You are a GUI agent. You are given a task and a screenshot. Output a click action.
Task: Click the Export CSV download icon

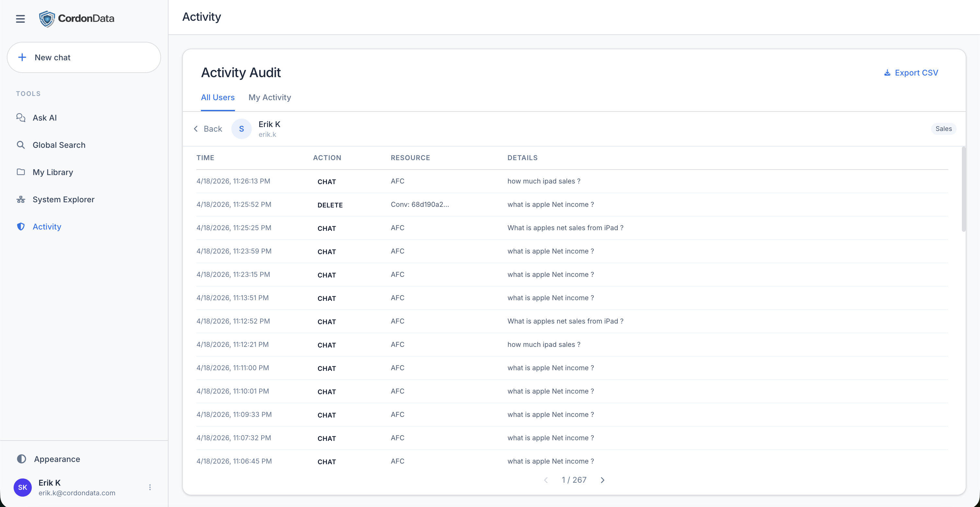click(887, 73)
